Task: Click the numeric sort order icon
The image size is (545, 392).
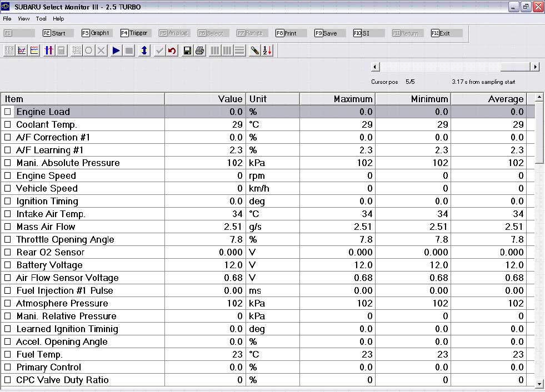Action: pos(267,51)
